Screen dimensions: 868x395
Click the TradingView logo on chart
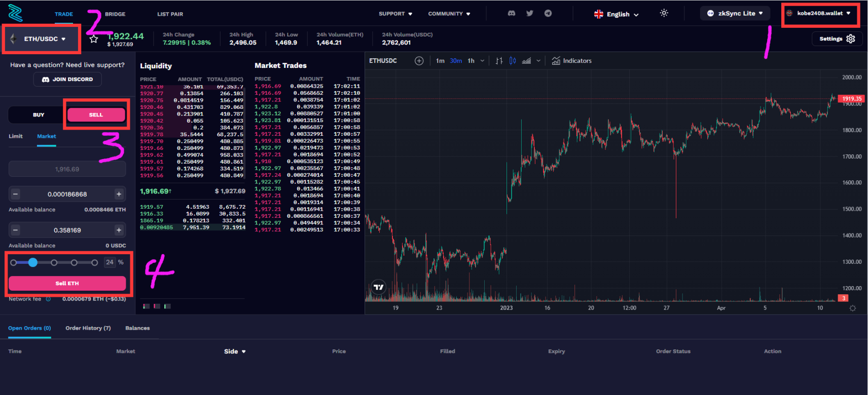click(378, 287)
